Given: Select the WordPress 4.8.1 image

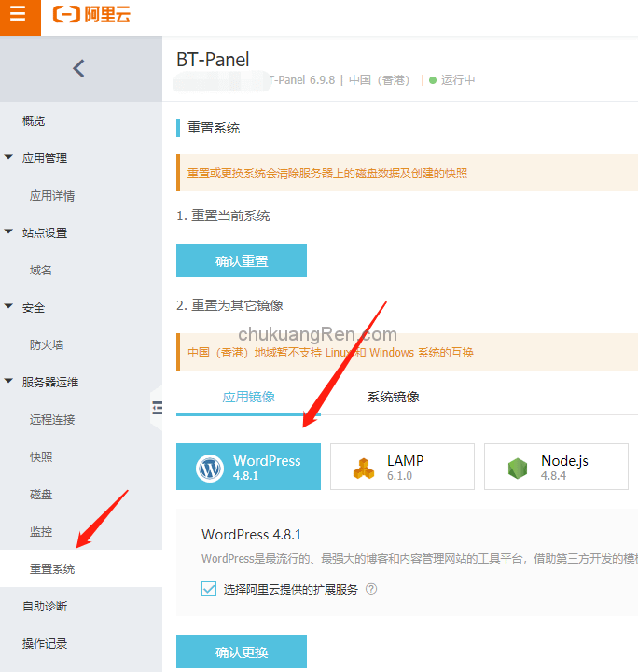Looking at the screenshot, I should coord(248,467).
